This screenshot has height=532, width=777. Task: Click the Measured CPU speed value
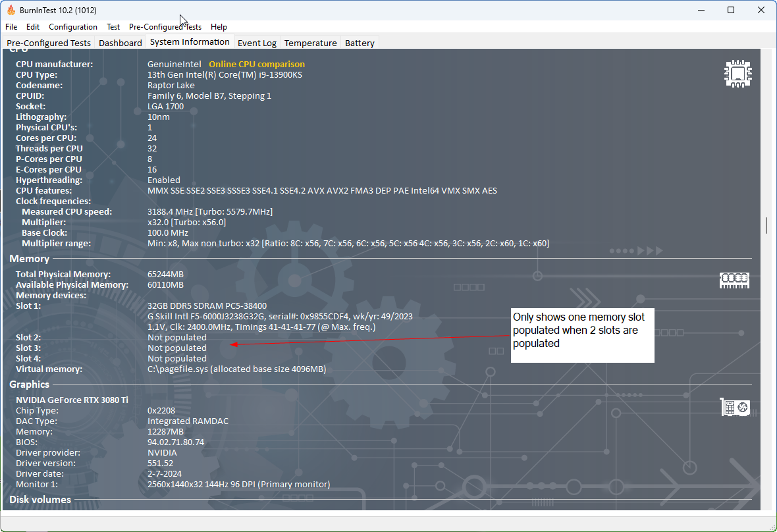[210, 211]
